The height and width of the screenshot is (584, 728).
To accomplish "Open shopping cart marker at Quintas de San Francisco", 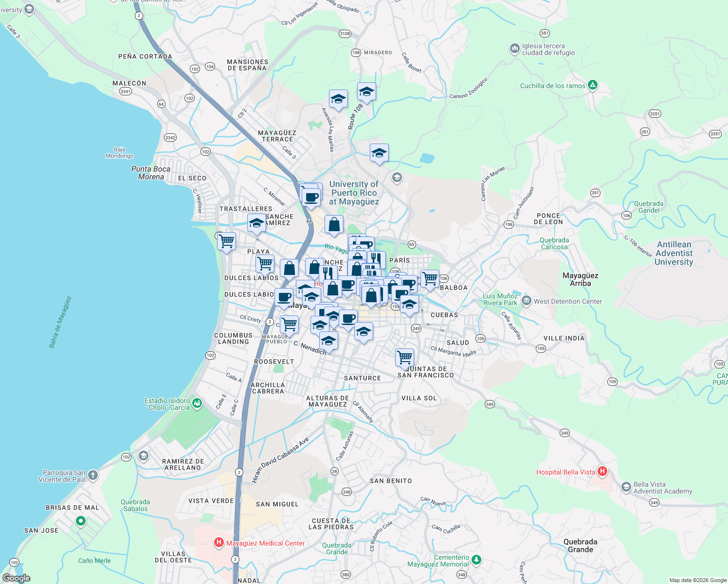I will coord(404,358).
